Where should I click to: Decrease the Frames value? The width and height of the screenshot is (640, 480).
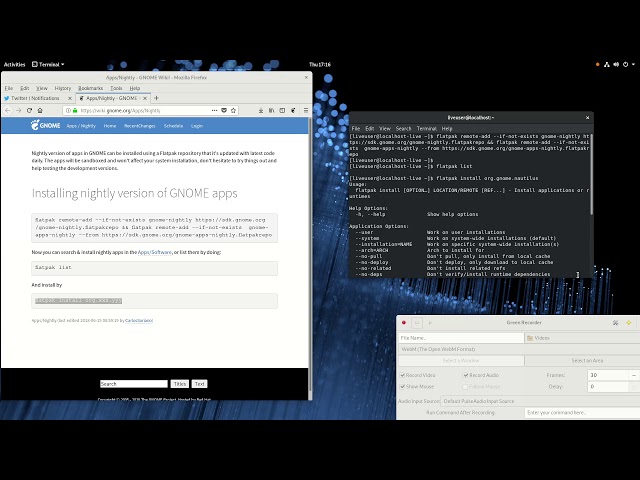click(634, 375)
